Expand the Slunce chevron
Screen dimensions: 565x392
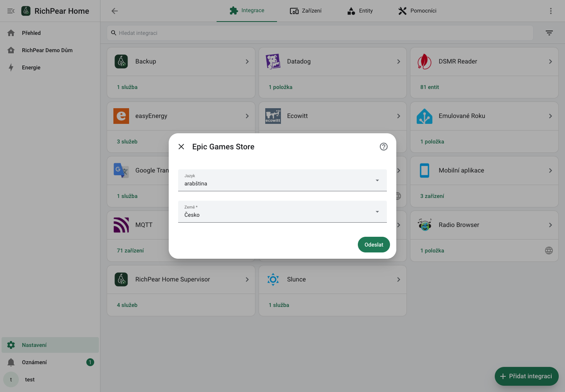pyautogui.click(x=399, y=279)
